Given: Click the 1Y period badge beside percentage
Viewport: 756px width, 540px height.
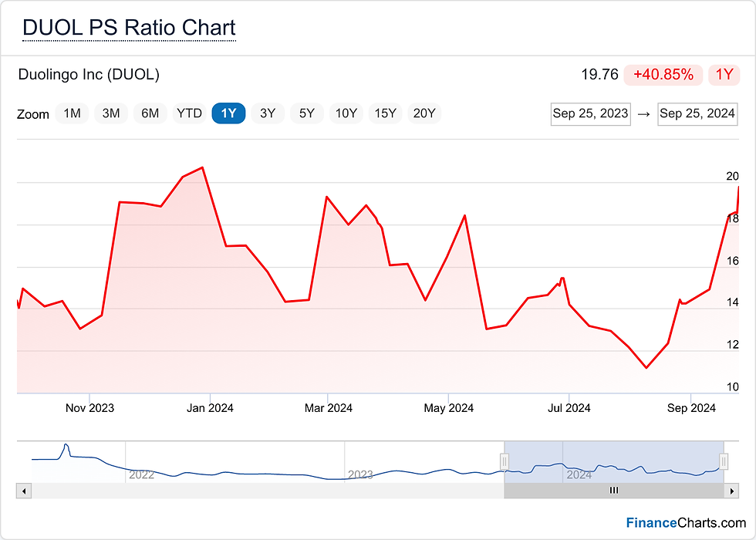Looking at the screenshot, I should click(724, 75).
